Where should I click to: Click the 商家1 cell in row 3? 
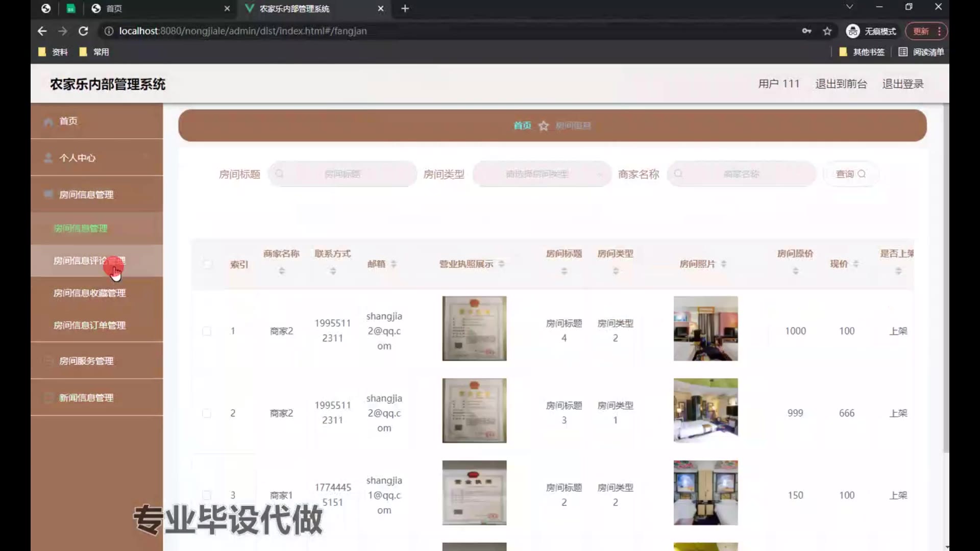(281, 495)
